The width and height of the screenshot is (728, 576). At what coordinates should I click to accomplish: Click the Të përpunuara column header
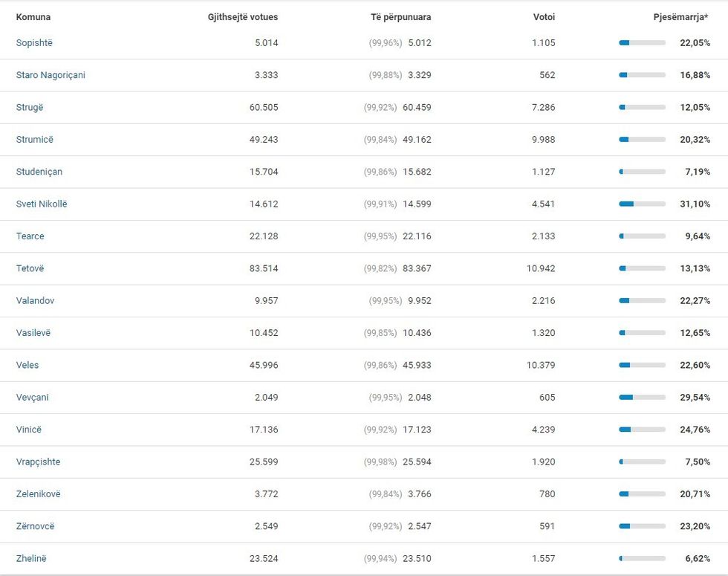point(401,17)
